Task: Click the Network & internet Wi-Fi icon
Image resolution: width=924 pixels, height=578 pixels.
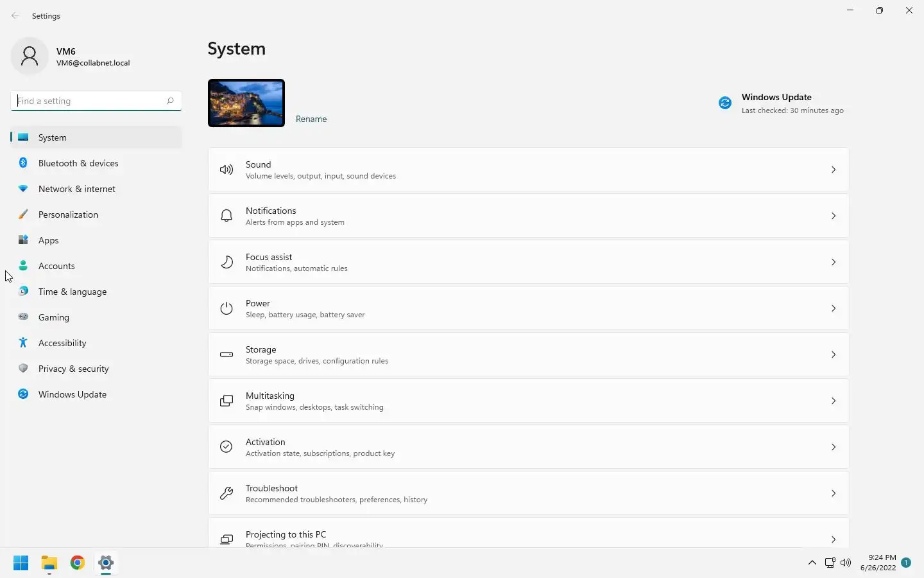Action: [x=23, y=189]
